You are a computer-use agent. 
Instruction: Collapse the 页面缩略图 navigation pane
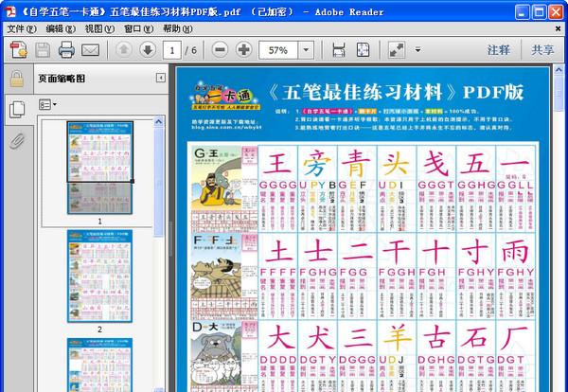[x=161, y=78]
